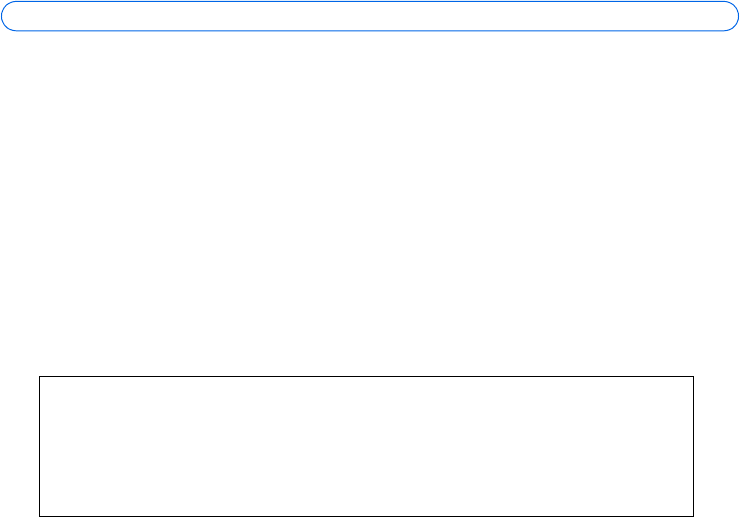The width and height of the screenshot is (740, 517).
Task: Click the center of the empty bordered box
Action: point(366,446)
